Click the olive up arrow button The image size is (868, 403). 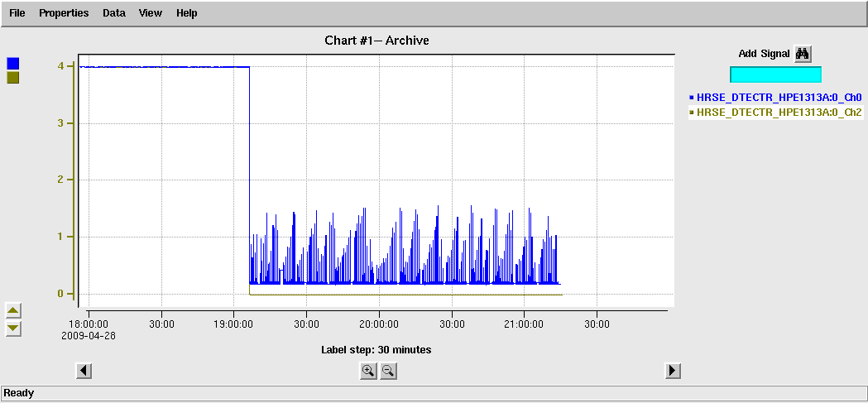coord(13,310)
